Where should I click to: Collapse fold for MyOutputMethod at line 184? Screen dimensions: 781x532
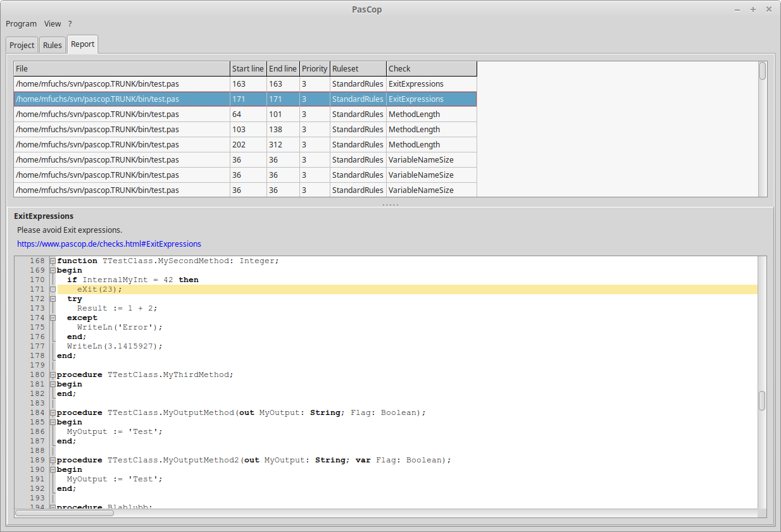(53, 412)
